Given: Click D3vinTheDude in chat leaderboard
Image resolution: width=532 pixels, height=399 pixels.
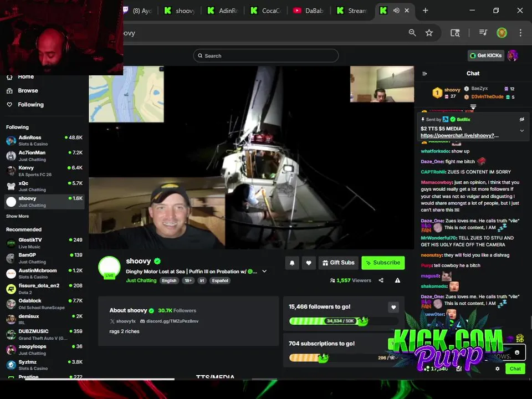Looking at the screenshot, I should [x=487, y=96].
